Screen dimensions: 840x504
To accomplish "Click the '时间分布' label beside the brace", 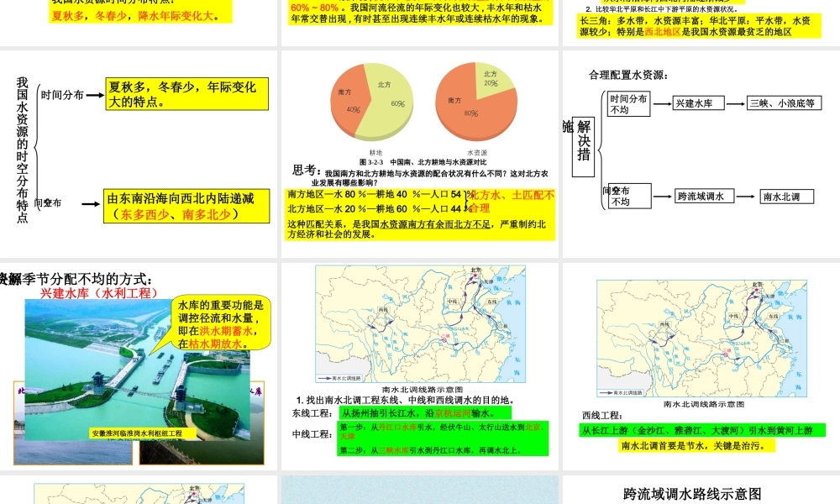I will coord(62,95).
